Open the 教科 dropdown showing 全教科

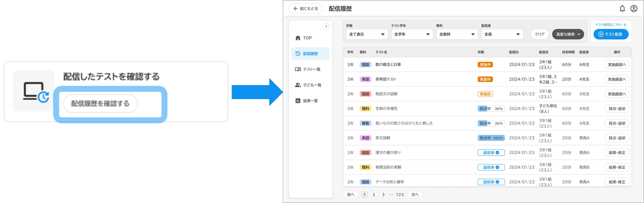pyautogui.click(x=457, y=35)
